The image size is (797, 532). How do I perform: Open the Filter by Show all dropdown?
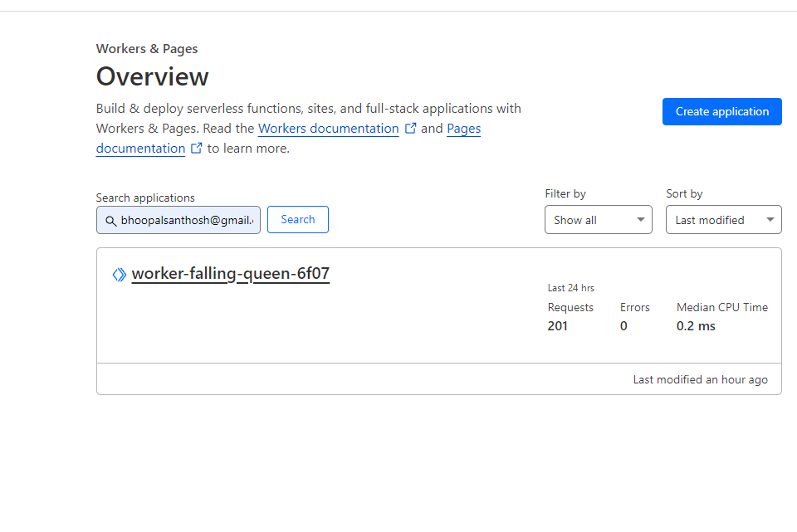[x=599, y=219]
